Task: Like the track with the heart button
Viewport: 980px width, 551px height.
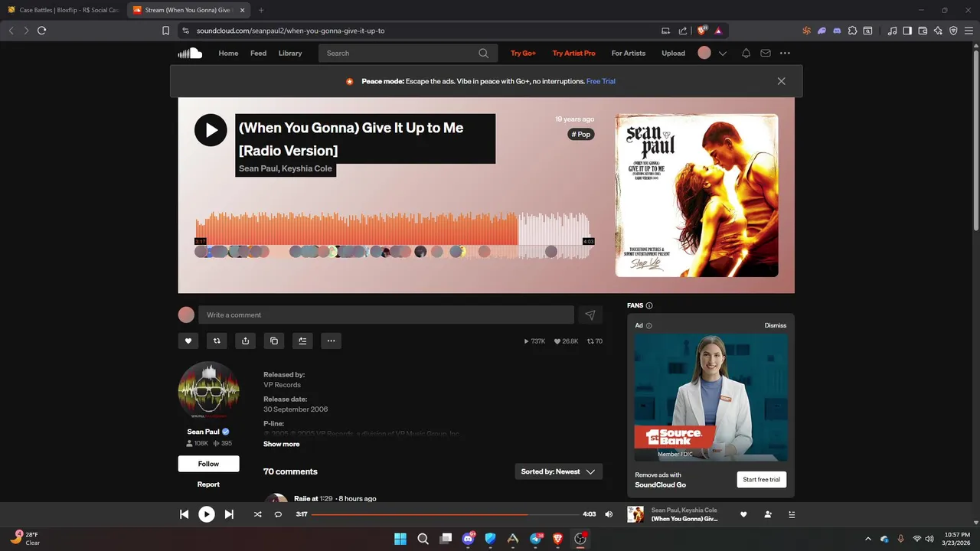Action: (188, 341)
